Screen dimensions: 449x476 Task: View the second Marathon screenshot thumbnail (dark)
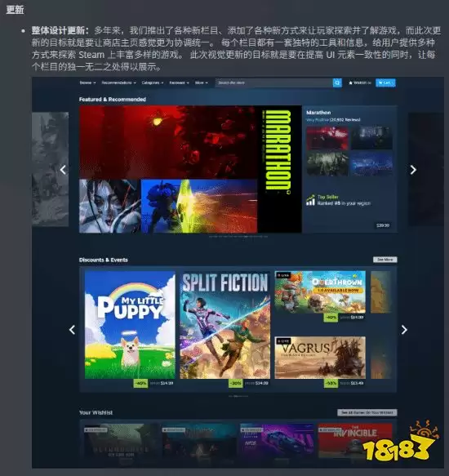pyautogui.click(x=371, y=139)
